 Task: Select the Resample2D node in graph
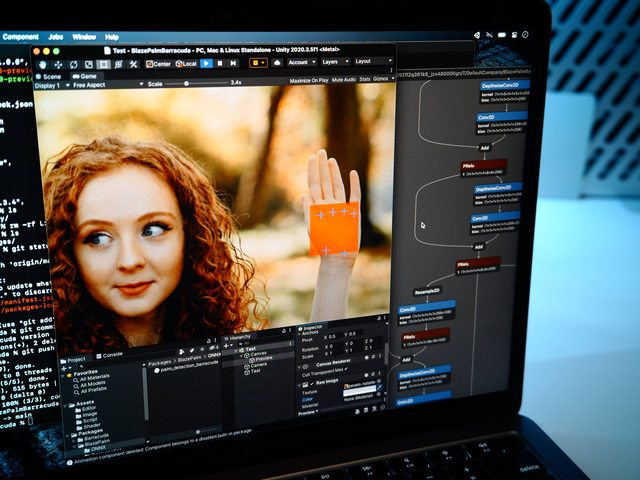(x=427, y=291)
